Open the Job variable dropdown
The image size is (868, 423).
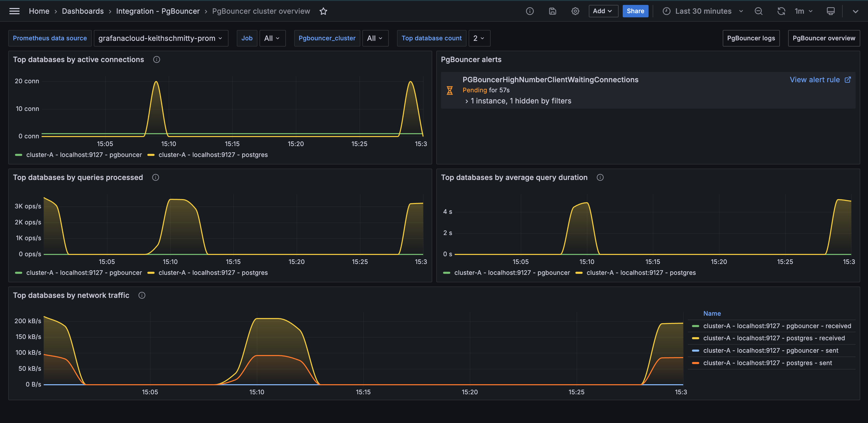tap(272, 38)
